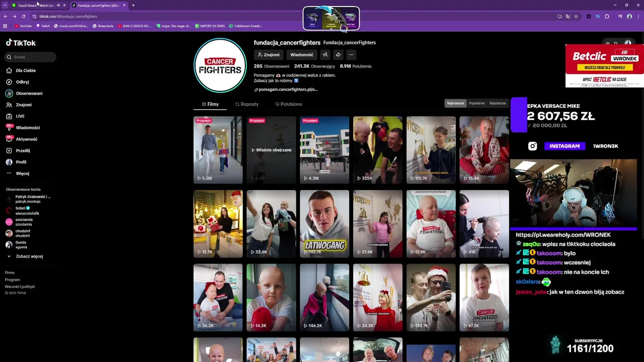Open the LIVE section
Screen dimensions: 644x362
[20, 116]
